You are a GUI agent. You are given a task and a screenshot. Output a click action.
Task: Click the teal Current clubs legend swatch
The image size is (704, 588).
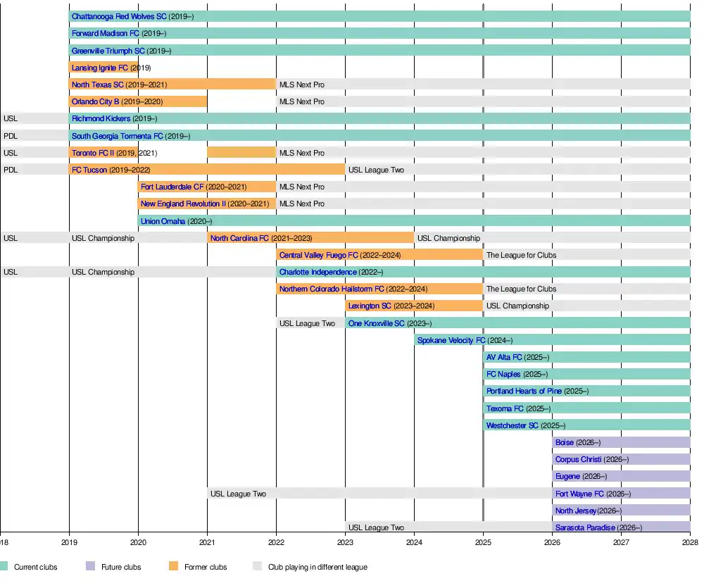4,566
